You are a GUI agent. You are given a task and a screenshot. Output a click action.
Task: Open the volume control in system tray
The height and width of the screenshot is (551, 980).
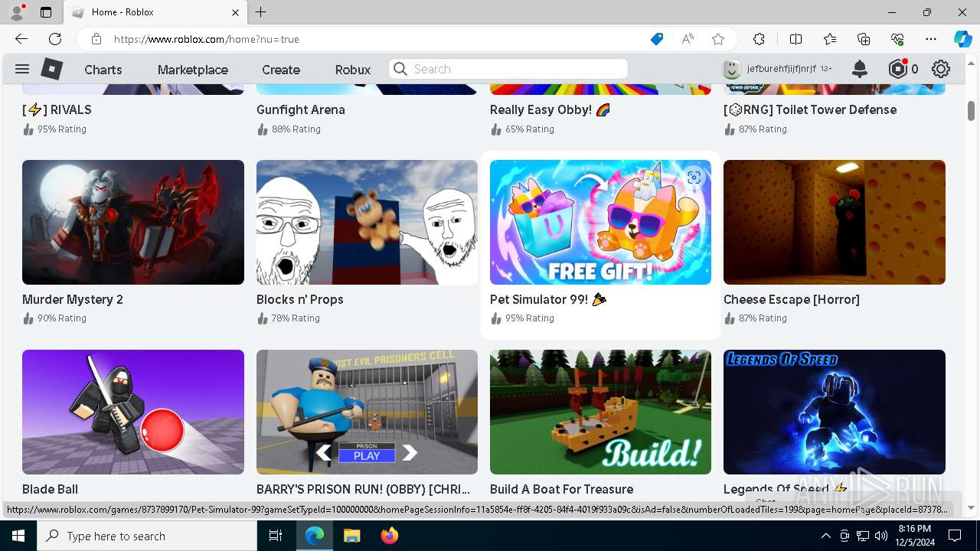coord(881,536)
